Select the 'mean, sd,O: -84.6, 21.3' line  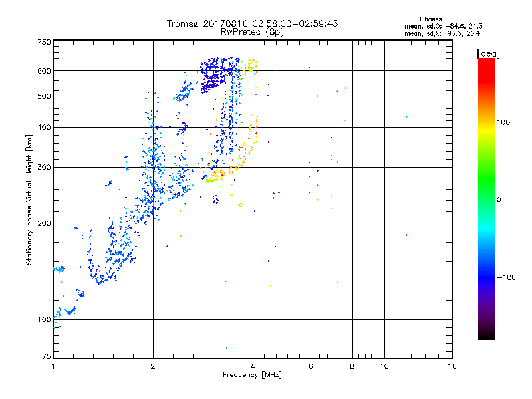tap(443, 26)
